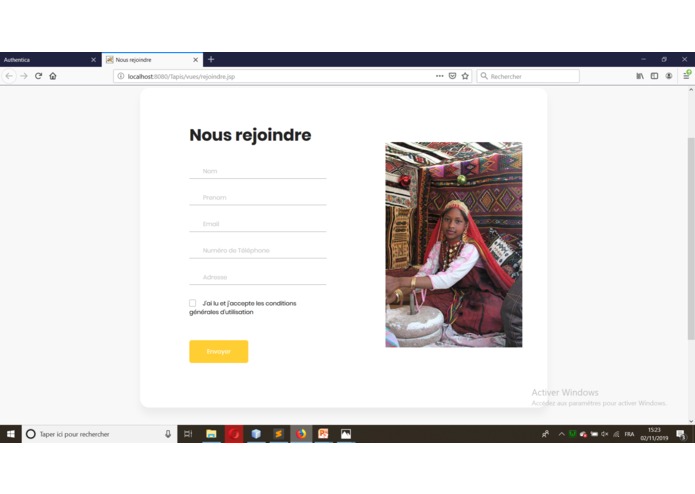The image size is (695, 494).
Task: Click the muted volume tray icon
Action: tap(605, 434)
